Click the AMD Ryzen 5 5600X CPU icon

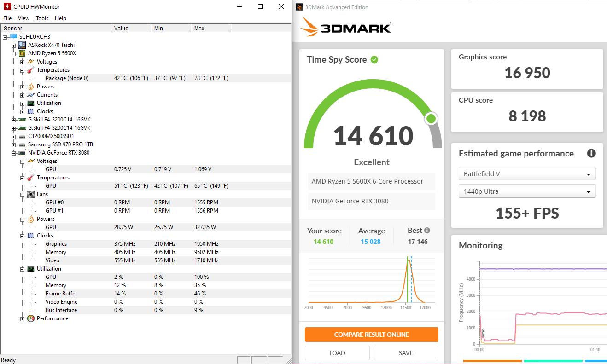coord(22,53)
